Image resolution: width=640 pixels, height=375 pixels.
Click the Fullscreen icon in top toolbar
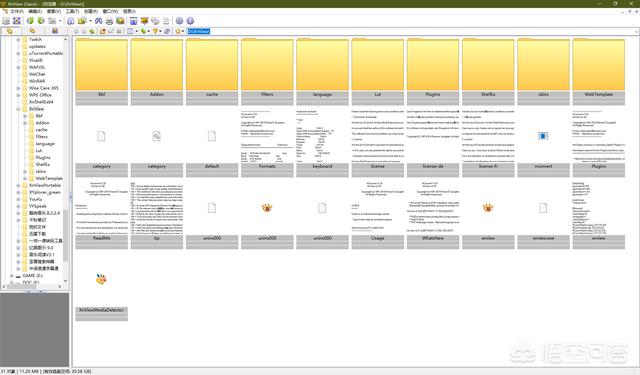pos(17,21)
